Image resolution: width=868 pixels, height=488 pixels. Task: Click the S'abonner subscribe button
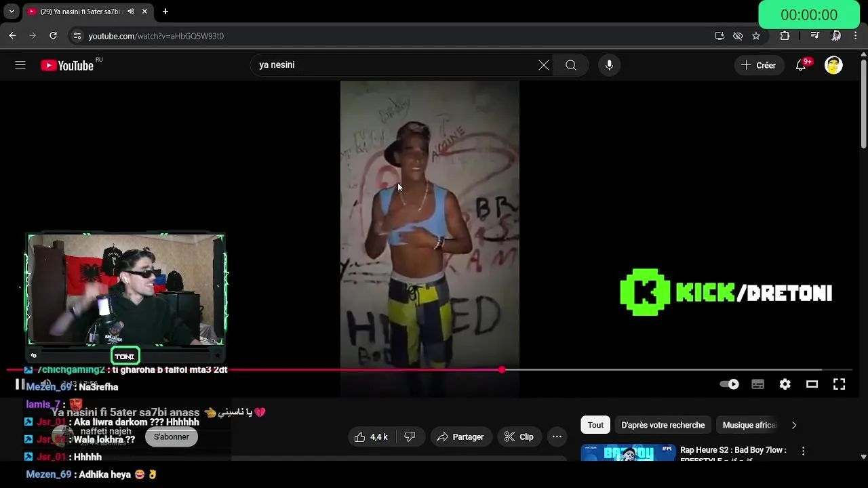[172, 437]
